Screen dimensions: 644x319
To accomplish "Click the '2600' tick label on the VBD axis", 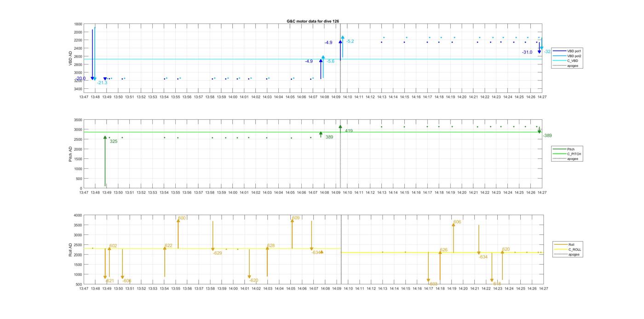I will [x=78, y=57].
